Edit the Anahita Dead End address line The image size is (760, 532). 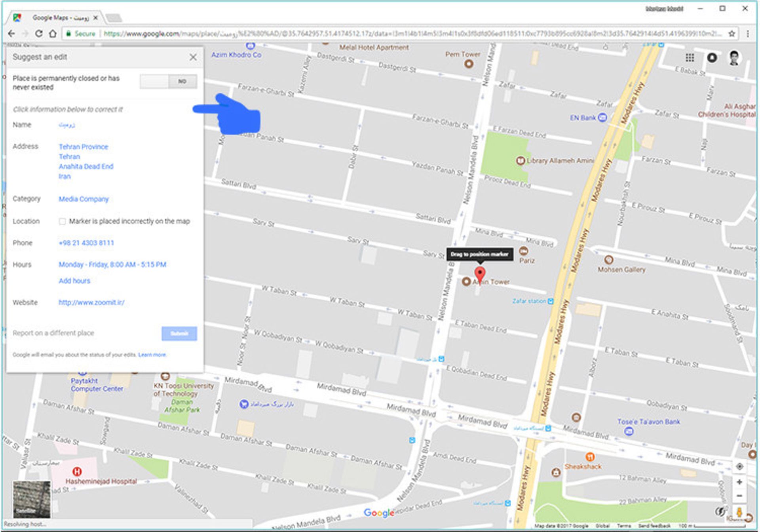point(86,166)
